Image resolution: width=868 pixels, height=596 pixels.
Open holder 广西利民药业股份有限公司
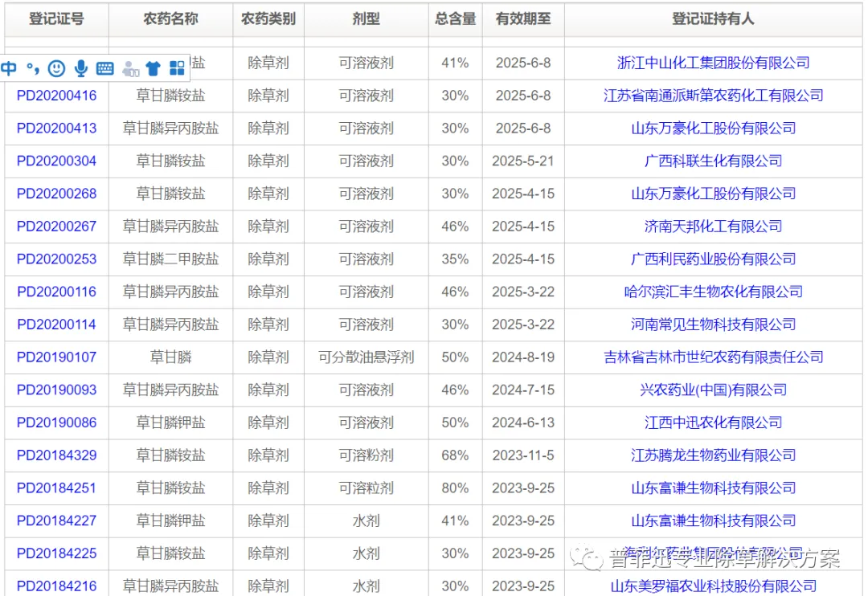(x=713, y=259)
